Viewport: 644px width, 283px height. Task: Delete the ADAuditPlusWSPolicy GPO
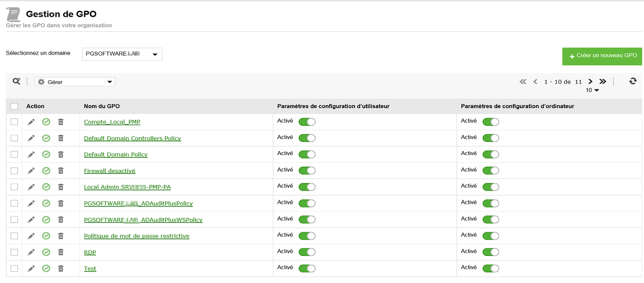coord(61,219)
